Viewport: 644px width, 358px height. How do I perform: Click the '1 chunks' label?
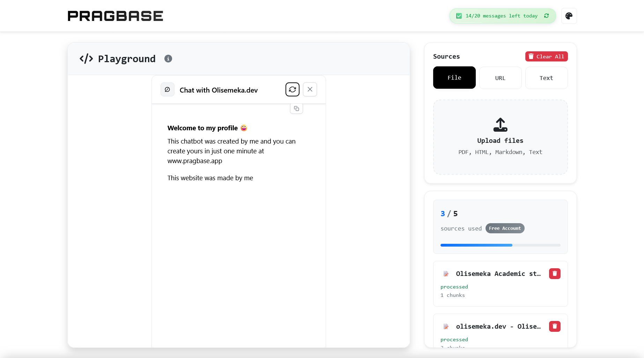[x=453, y=295]
